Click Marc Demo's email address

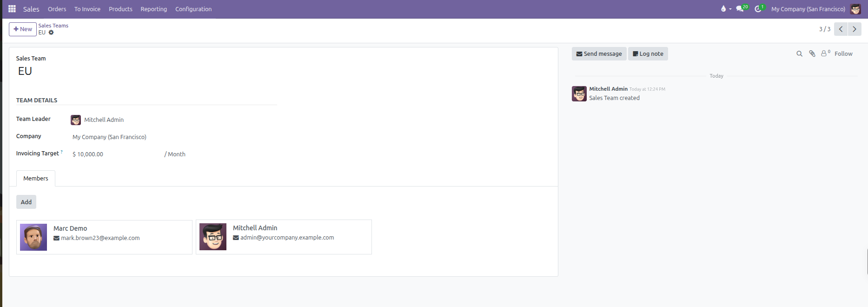pyautogui.click(x=100, y=238)
